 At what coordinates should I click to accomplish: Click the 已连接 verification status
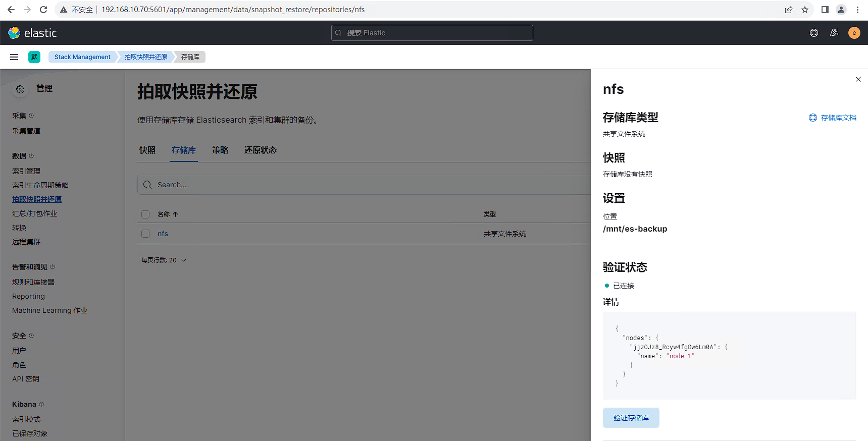[x=620, y=286]
